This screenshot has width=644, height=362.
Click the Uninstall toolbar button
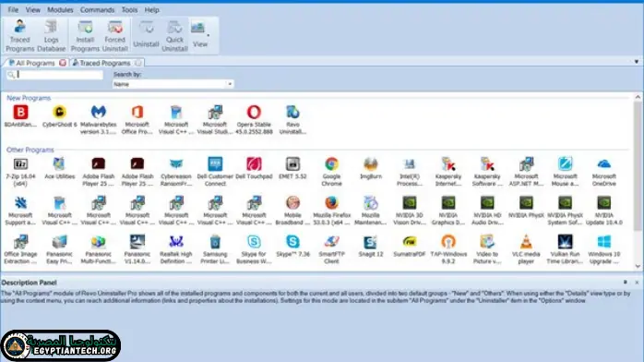pyautogui.click(x=146, y=36)
